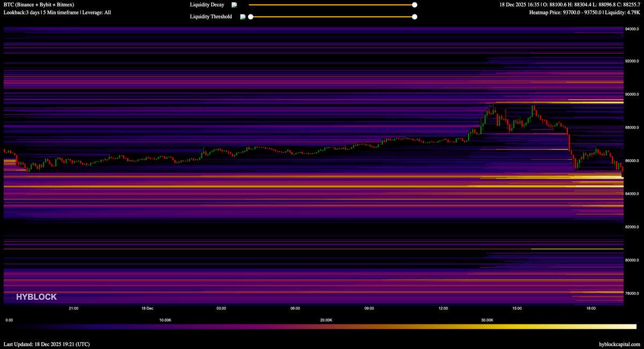This screenshot has width=644, height=349.
Task: Click the Heatmap Price liquidity readout
Action: coord(584,12)
